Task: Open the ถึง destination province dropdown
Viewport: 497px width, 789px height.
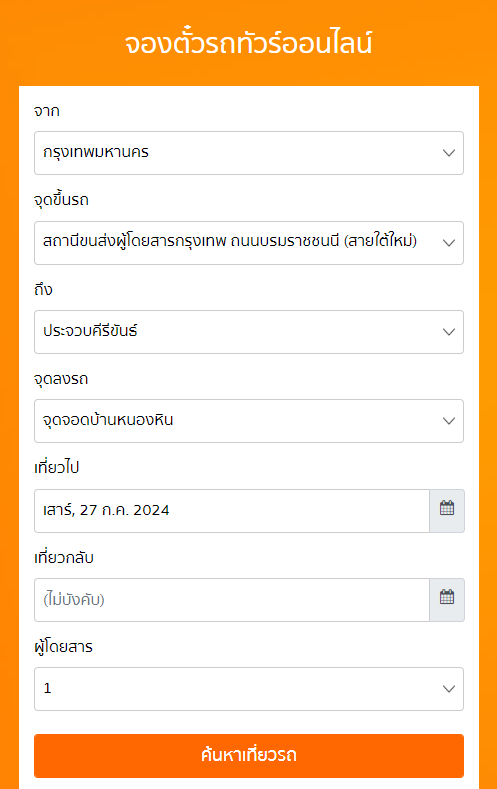Action: (x=248, y=332)
